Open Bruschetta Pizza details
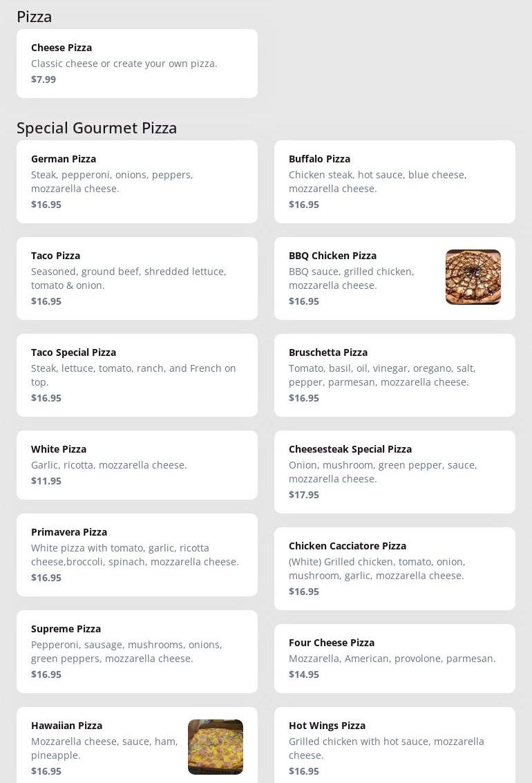 [395, 375]
